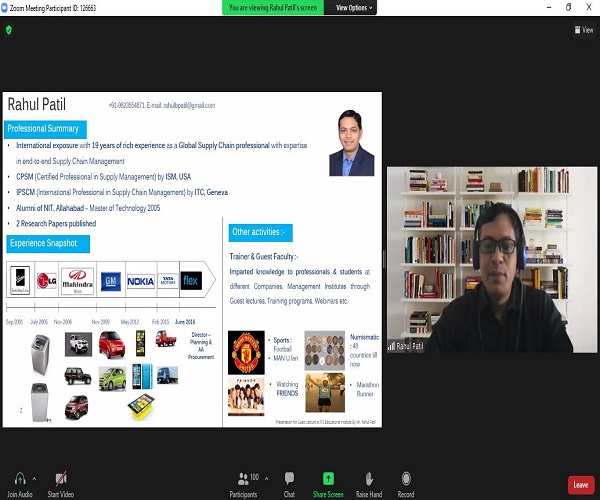This screenshot has width=600, height=500.
Task: Expand the caret next to Participants
Action: tap(266, 478)
